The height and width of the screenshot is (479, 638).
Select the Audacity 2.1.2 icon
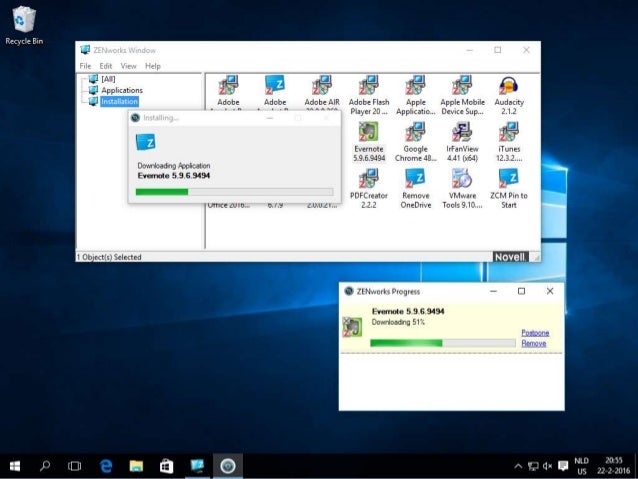click(509, 95)
